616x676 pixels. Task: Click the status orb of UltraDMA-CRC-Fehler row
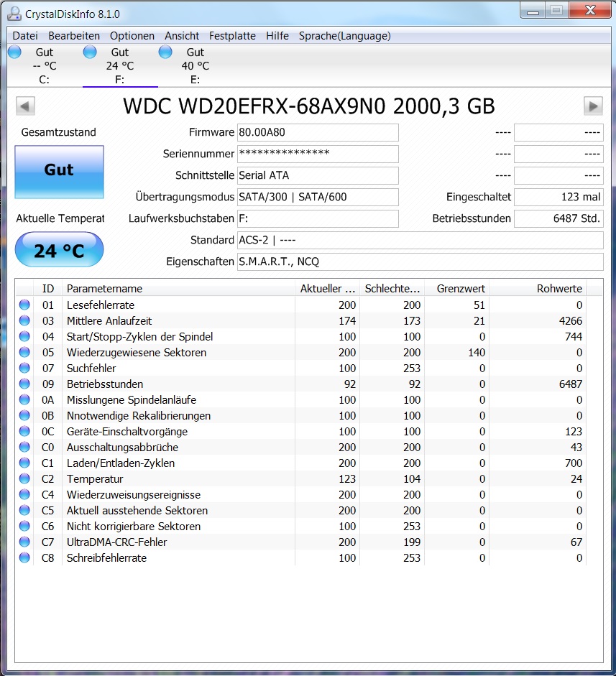tap(24, 542)
